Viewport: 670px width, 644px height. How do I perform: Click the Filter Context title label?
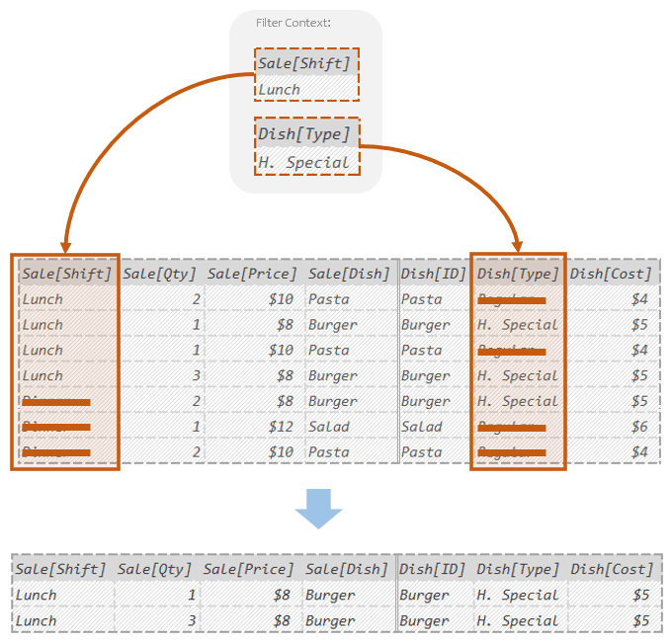pyautogui.click(x=293, y=23)
